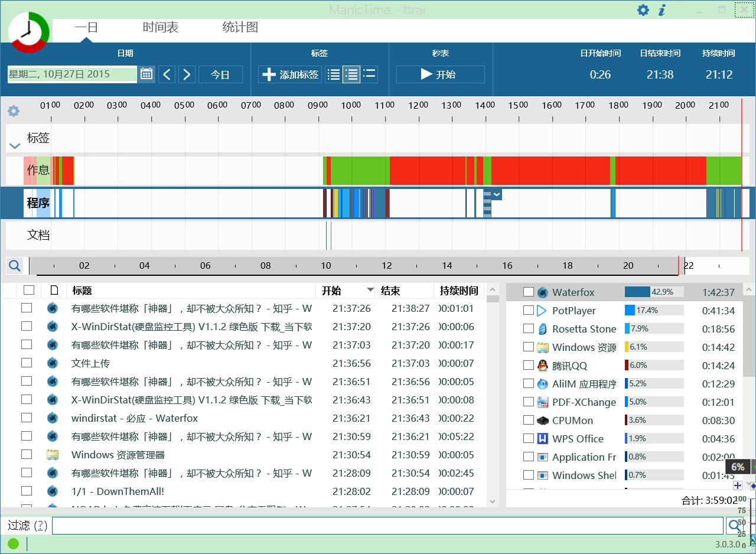Select the first tag list view icon
This screenshot has height=554, width=756.
click(x=333, y=74)
